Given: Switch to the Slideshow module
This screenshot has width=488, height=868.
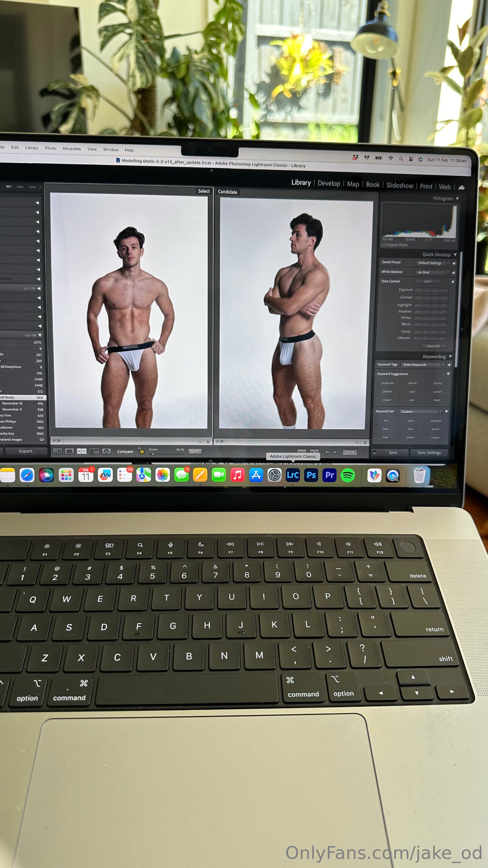Looking at the screenshot, I should [x=400, y=185].
